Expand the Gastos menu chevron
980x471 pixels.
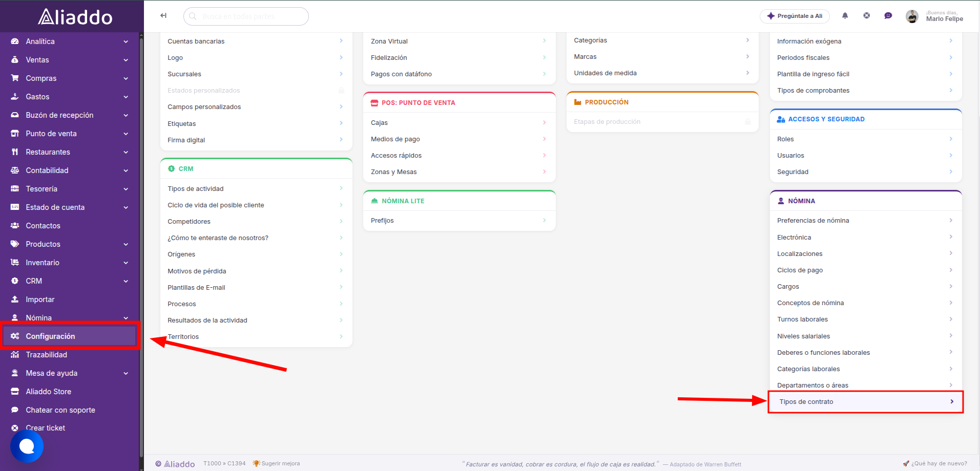point(126,97)
